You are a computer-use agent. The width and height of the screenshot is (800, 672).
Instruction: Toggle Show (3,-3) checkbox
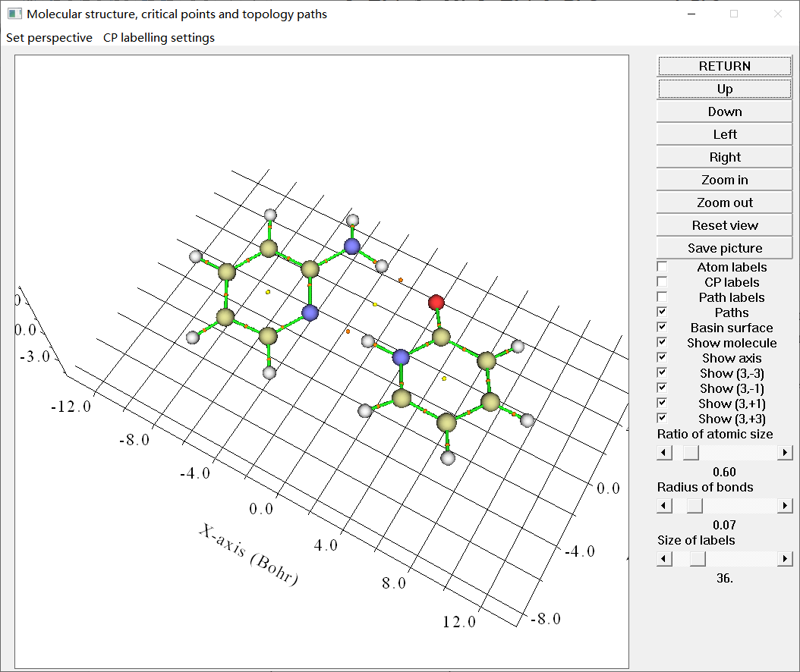[663, 372]
